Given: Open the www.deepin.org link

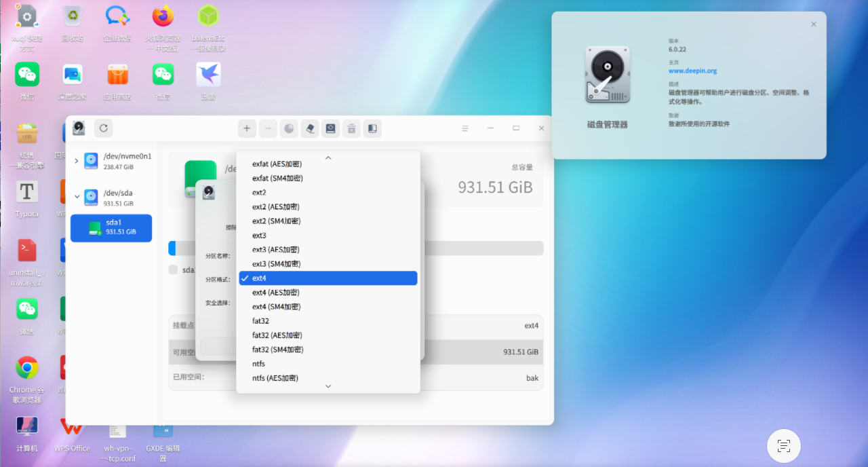Looking at the screenshot, I should tap(692, 71).
